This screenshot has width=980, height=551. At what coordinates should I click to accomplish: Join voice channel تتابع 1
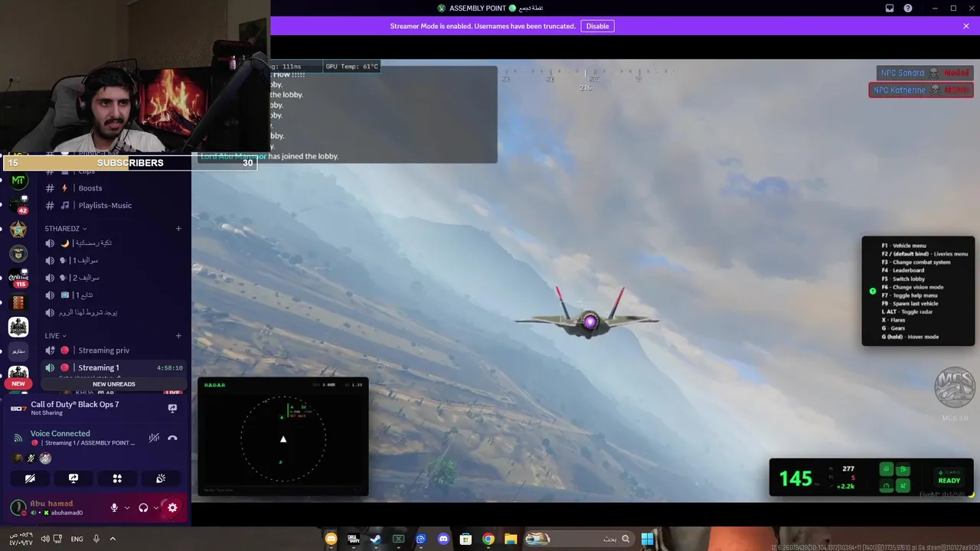pyautogui.click(x=113, y=295)
